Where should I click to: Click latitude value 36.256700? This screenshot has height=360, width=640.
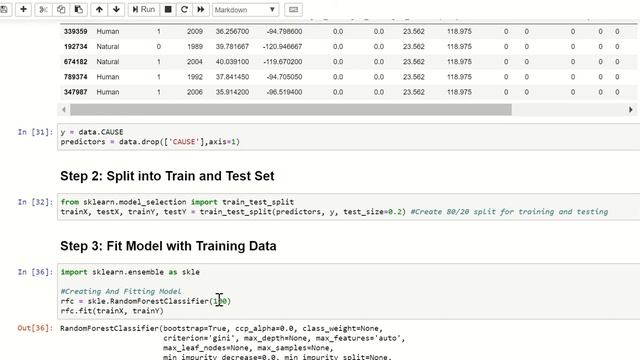tap(232, 31)
